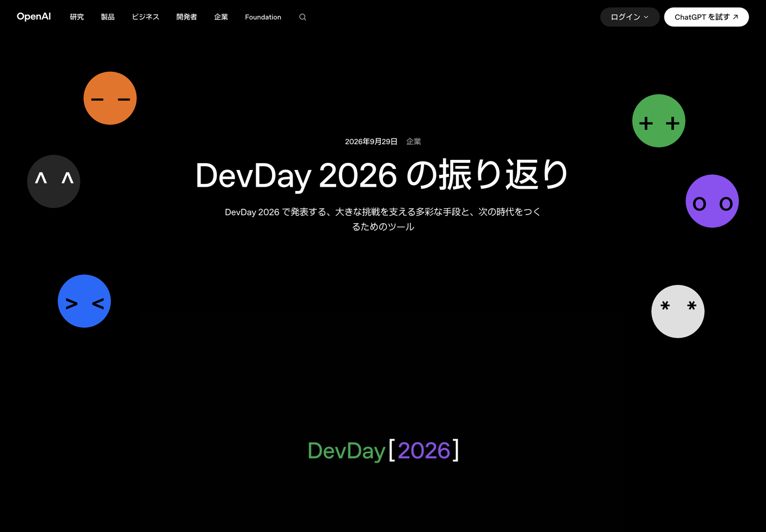This screenshot has width=766, height=532.
Task: Click the dark gray face with caret eyes
Action: click(x=54, y=181)
